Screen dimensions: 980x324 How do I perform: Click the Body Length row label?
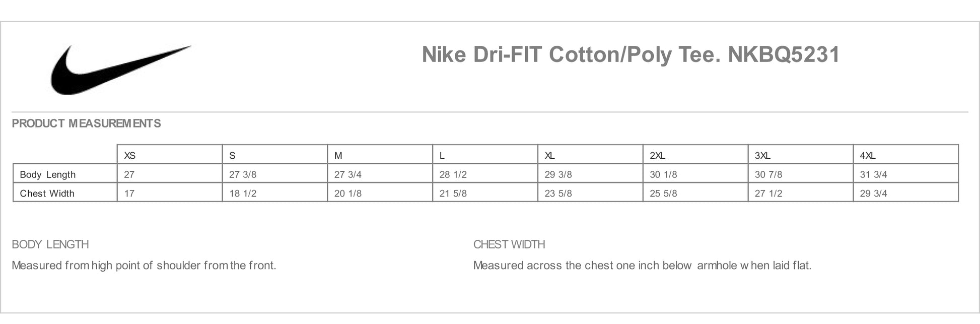tap(48, 175)
